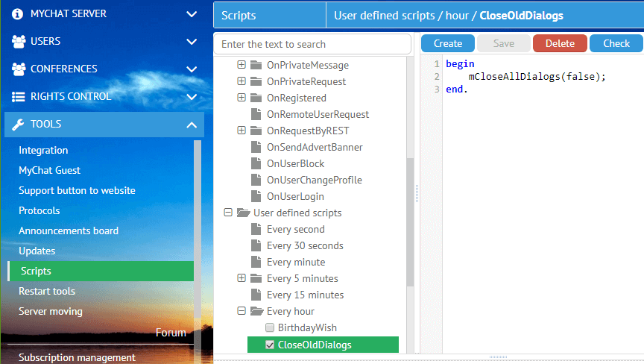644x364 pixels.
Task: Open the Integration menu item
Action: [43, 151]
